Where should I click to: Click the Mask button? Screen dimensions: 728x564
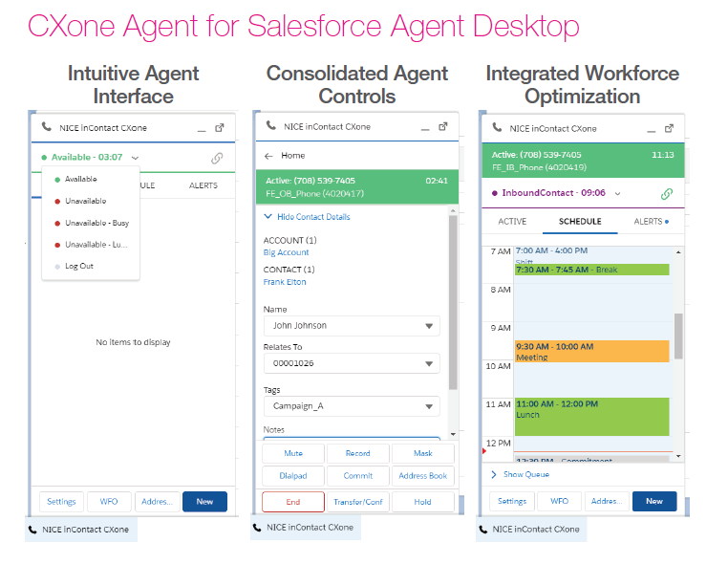(x=423, y=453)
